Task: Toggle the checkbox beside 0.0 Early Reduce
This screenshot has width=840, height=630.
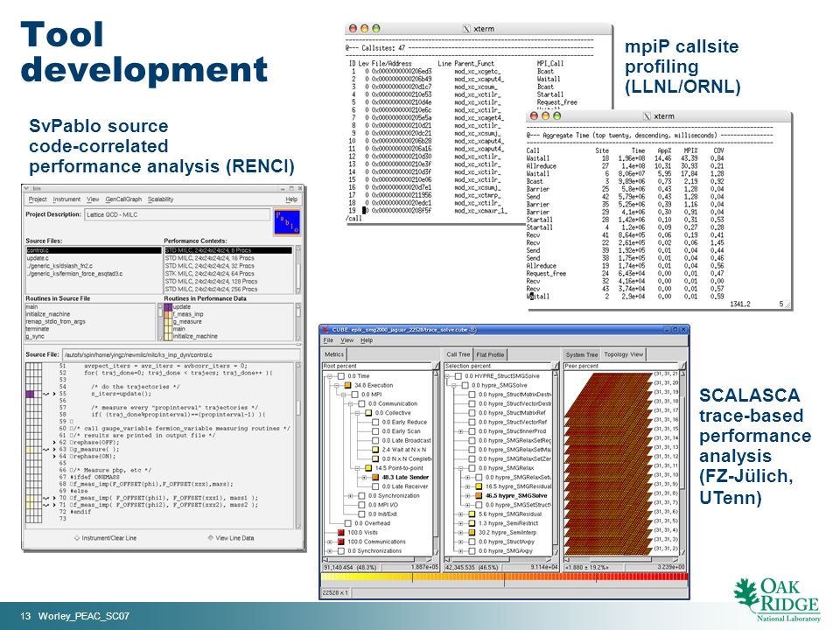Action: [x=375, y=422]
